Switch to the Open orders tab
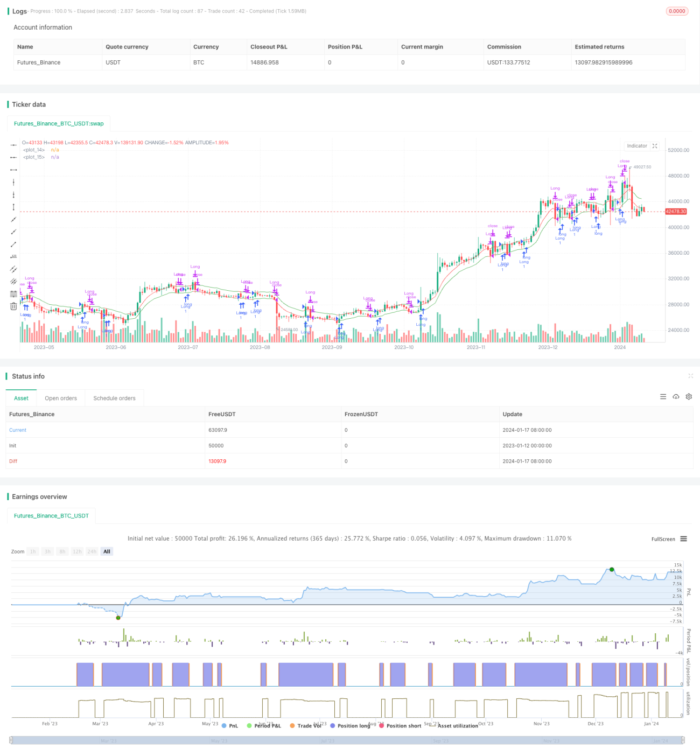This screenshot has width=700, height=756. pos(61,398)
